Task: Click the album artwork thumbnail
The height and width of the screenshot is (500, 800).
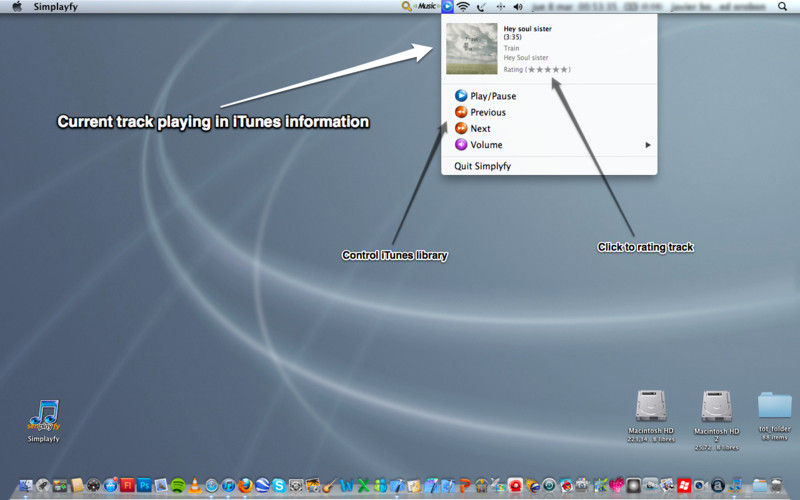Action: point(471,48)
